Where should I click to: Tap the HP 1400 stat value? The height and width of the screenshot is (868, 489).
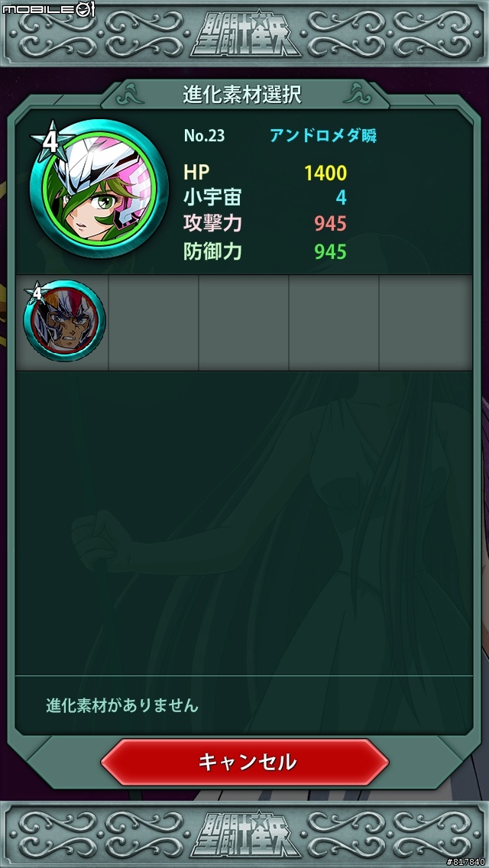(325, 173)
